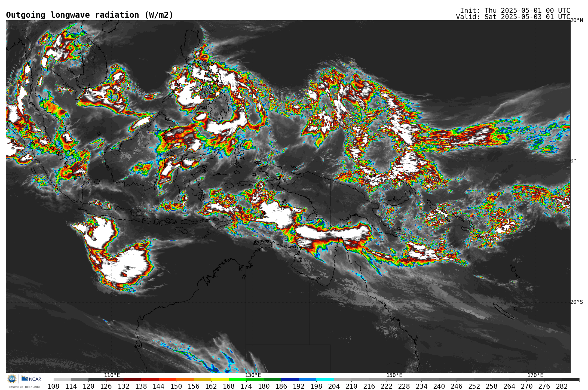588x390 pixels.
Task: Click the NCAR logo
Action: (31, 379)
